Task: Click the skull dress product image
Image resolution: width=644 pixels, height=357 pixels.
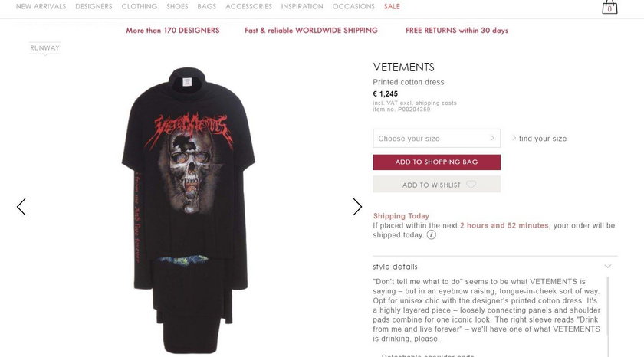Action: [188, 210]
